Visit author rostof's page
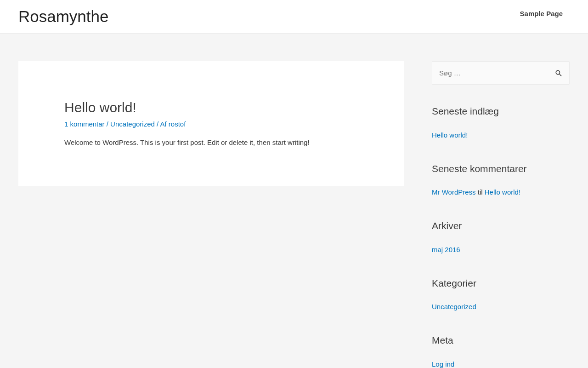 pyautogui.click(x=177, y=124)
